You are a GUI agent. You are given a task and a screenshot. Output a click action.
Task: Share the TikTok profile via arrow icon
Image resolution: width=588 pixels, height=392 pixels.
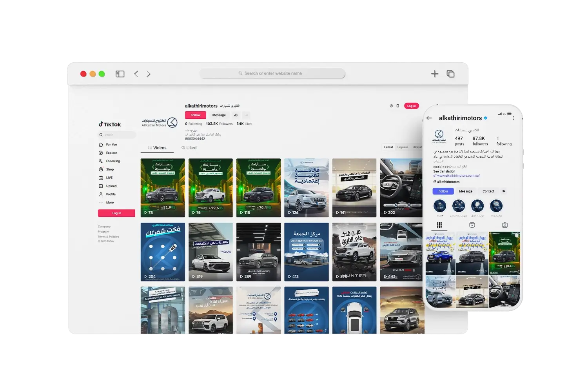[x=236, y=115]
